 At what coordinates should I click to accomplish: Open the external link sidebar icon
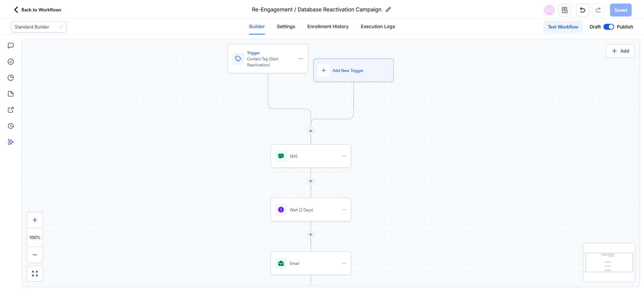click(11, 110)
